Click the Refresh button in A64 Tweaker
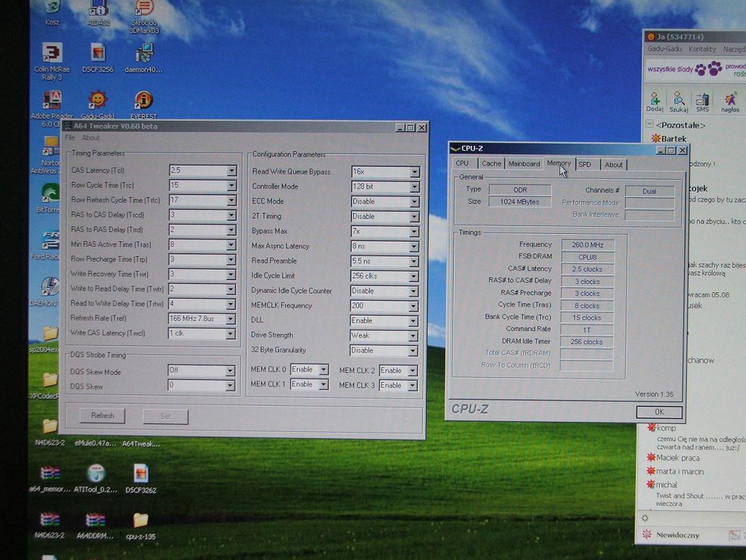Viewport: 746px width, 560px height. point(103,416)
